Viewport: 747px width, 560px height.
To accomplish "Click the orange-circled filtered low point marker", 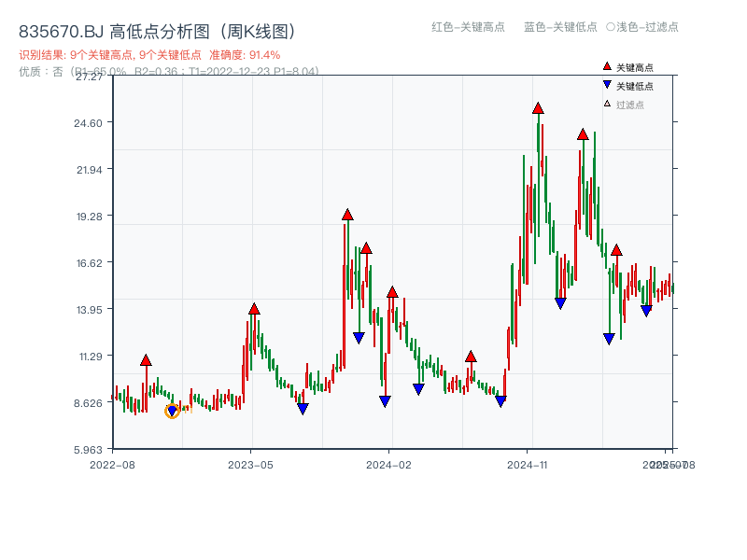I will coord(172,410).
